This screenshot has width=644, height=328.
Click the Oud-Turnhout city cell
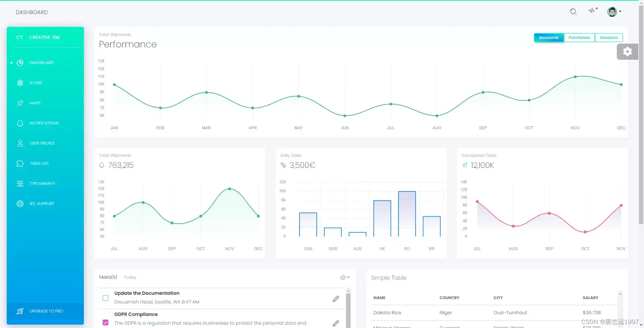tap(510, 313)
